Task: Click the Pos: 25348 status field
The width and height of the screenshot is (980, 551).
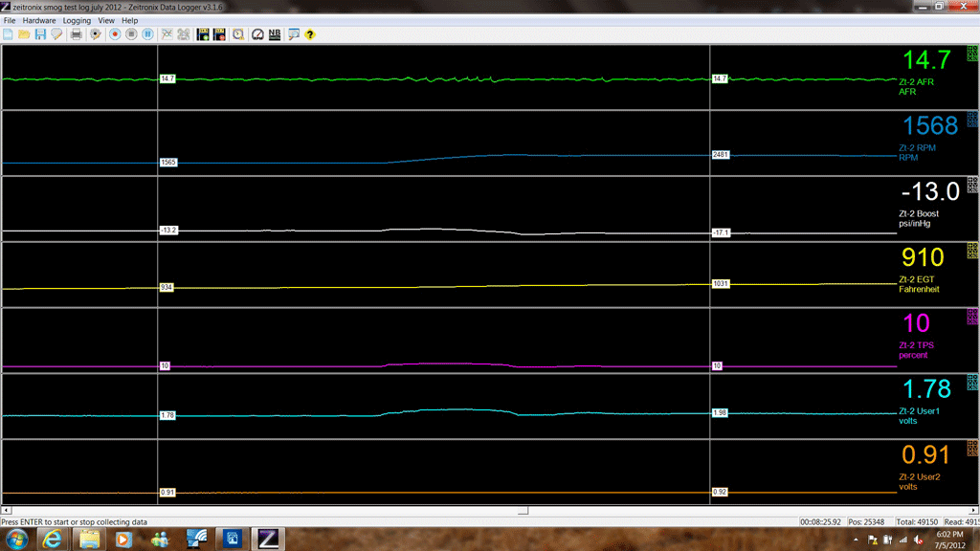Action: (865, 522)
